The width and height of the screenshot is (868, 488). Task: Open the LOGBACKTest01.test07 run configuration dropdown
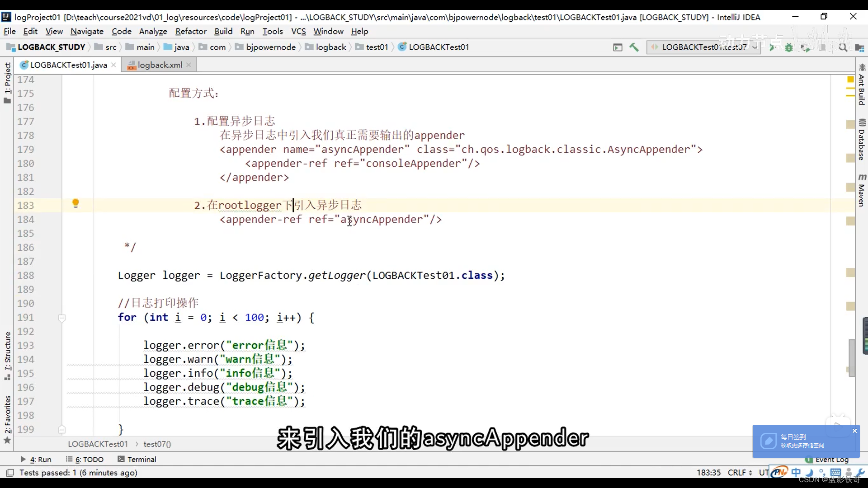[x=703, y=47]
